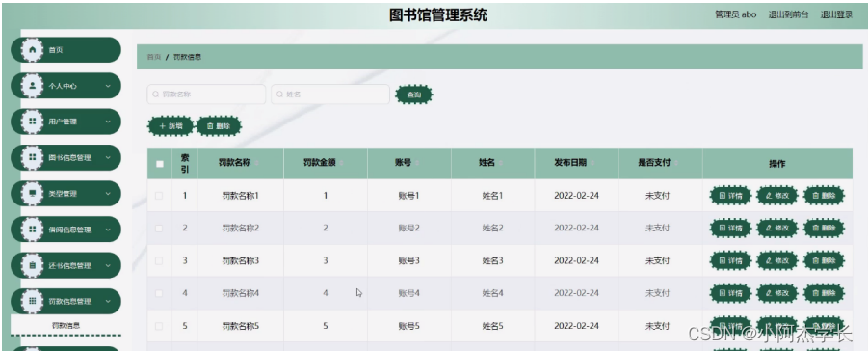The image size is (868, 352).
Task: Click cell 账号1 in the table
Action: pos(408,196)
